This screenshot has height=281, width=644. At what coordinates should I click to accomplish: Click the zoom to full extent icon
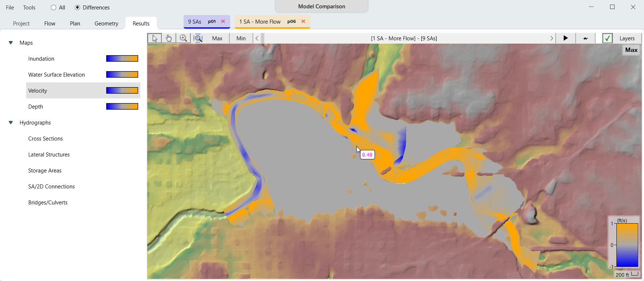(x=198, y=38)
